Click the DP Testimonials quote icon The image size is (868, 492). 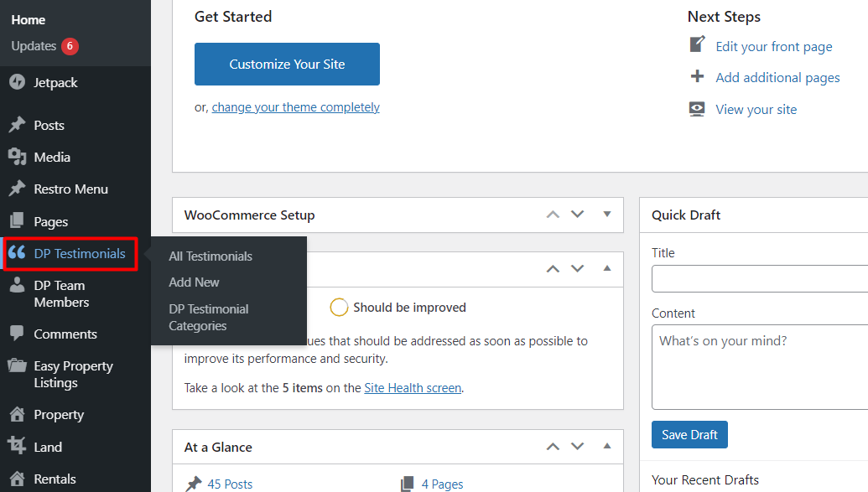click(x=18, y=253)
